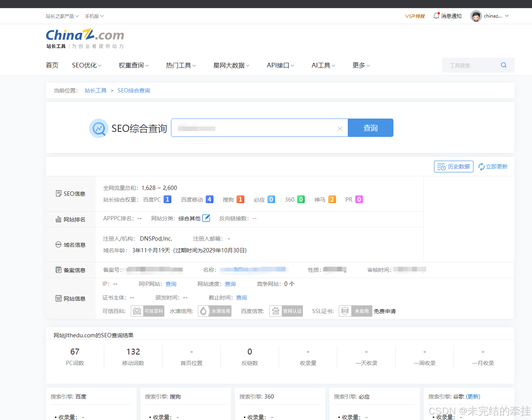This screenshot has width=532, height=420.
Task: Click the blue 查询 button
Action: click(370, 128)
